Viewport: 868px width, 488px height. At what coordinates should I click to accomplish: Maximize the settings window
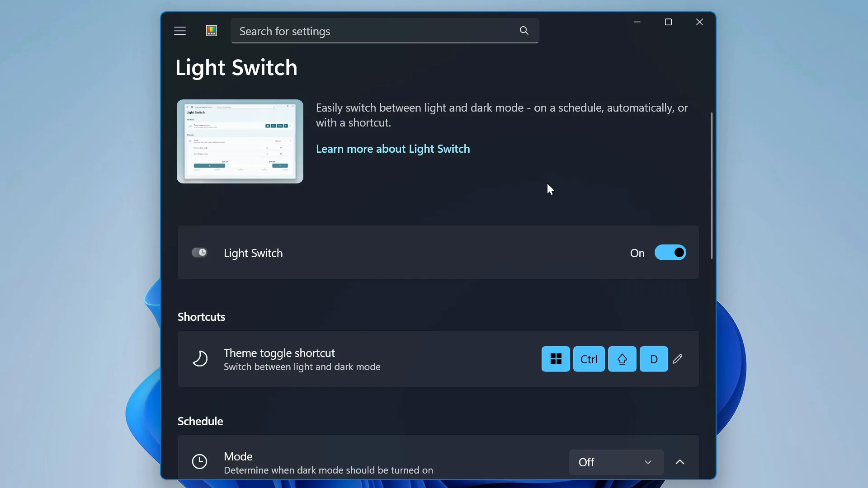coord(668,22)
